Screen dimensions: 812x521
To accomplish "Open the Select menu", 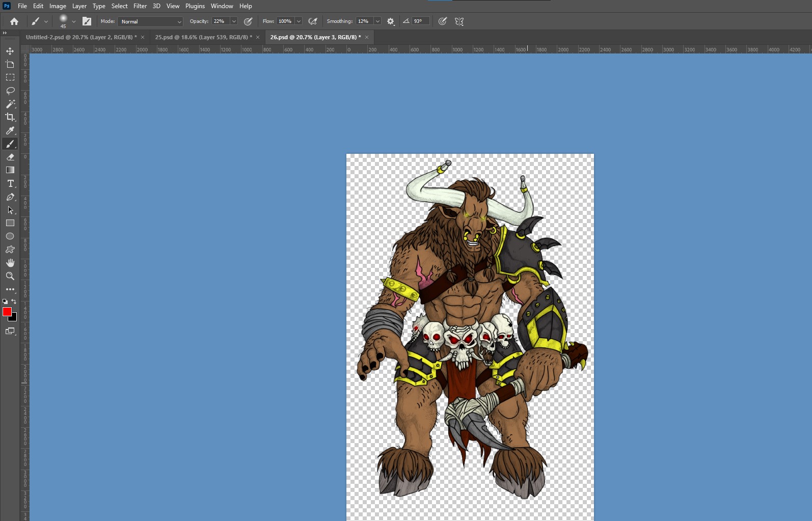I will (119, 6).
